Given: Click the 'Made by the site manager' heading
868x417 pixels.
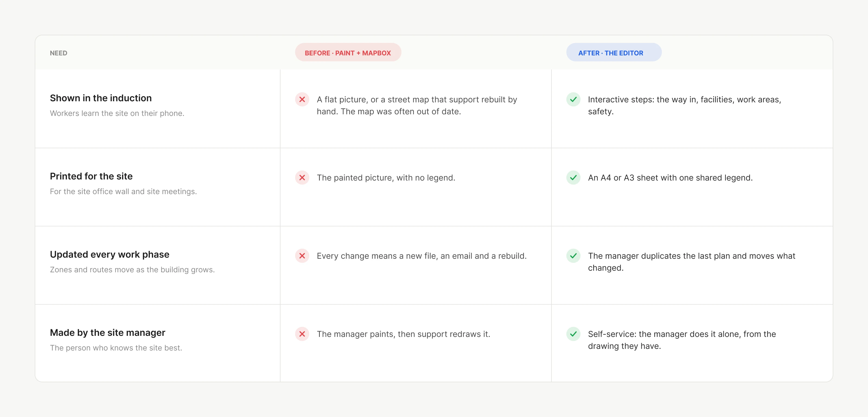Looking at the screenshot, I should (107, 333).
